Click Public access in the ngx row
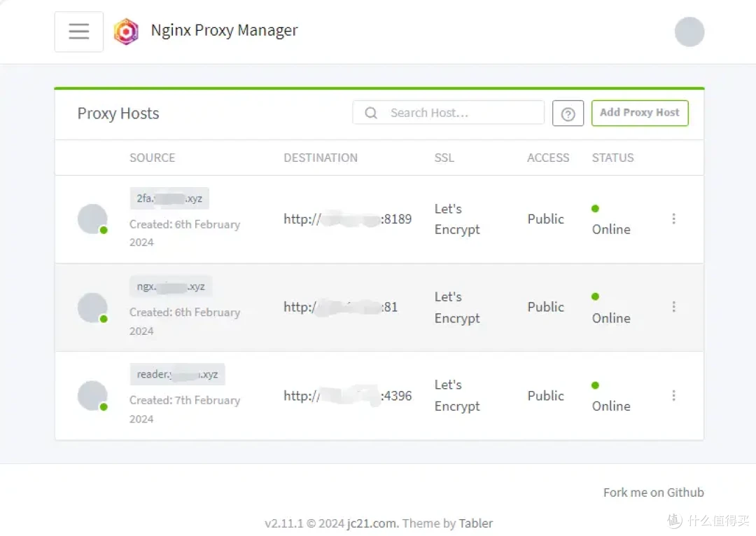The width and height of the screenshot is (756, 536). click(x=545, y=308)
